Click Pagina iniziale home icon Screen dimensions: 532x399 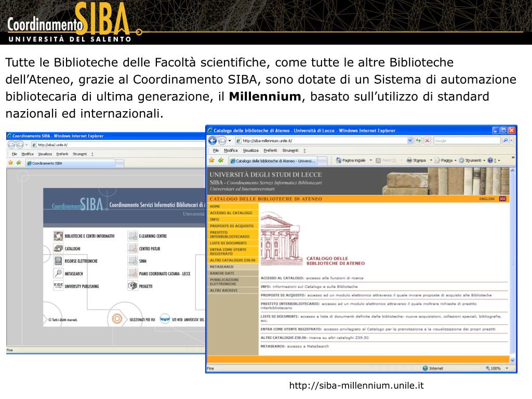coord(338,160)
